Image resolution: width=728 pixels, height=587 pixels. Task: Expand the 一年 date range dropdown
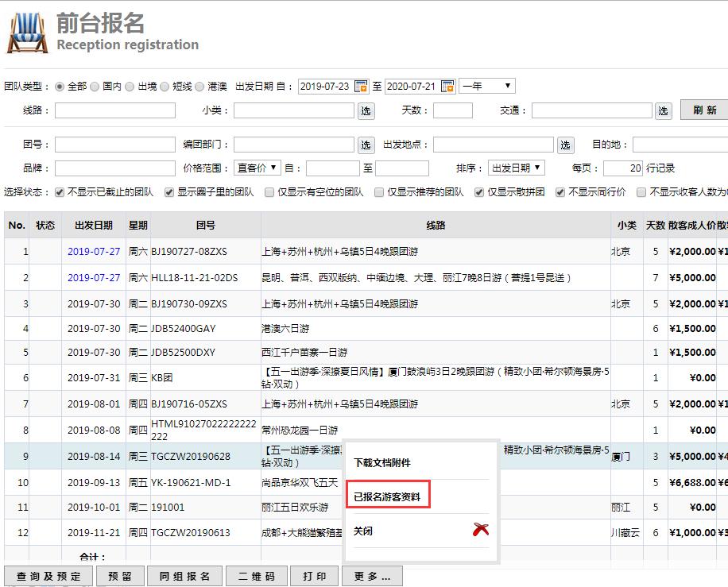[487, 86]
